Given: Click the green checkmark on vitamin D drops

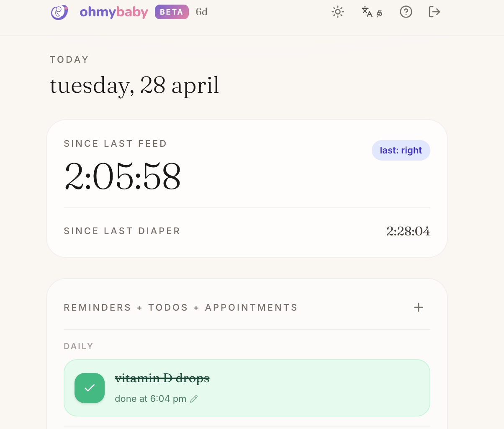Looking at the screenshot, I should pos(89,388).
